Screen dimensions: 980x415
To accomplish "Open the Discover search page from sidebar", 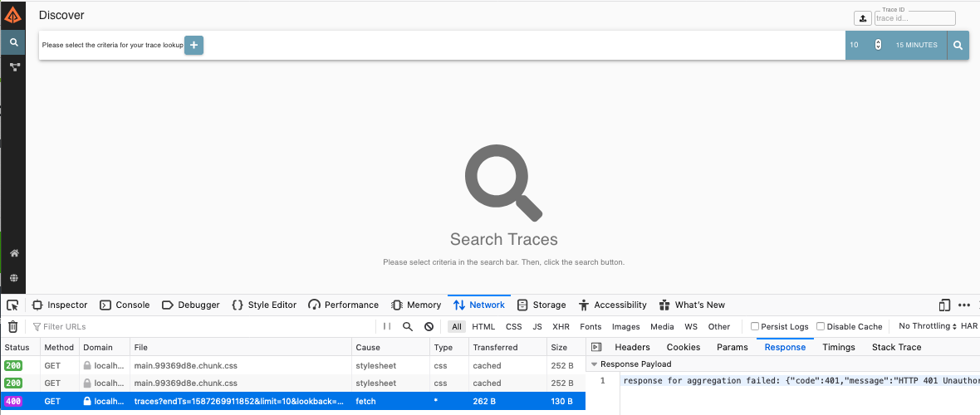I will pyautogui.click(x=13, y=42).
